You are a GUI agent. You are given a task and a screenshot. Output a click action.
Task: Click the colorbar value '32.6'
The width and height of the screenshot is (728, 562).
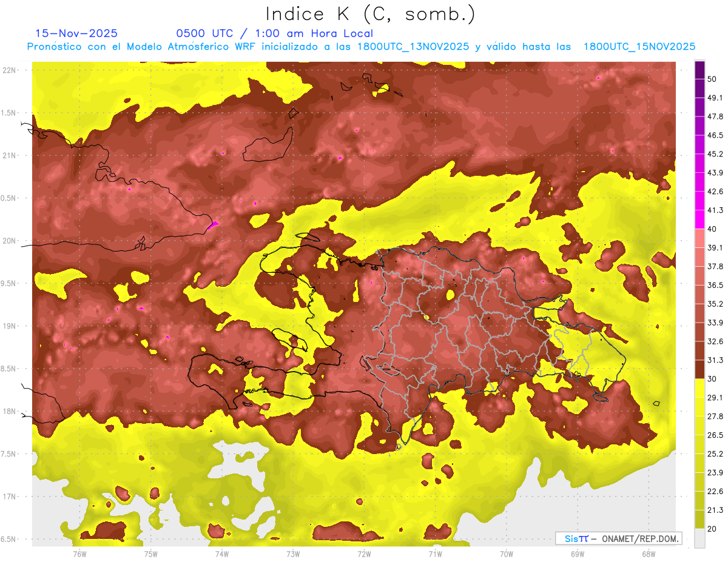[716, 341]
